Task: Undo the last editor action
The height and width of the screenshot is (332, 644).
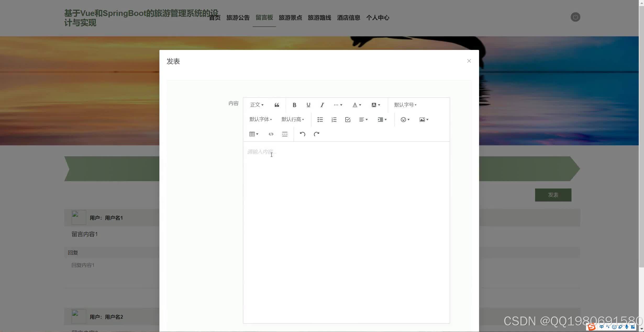Action: 302,134
